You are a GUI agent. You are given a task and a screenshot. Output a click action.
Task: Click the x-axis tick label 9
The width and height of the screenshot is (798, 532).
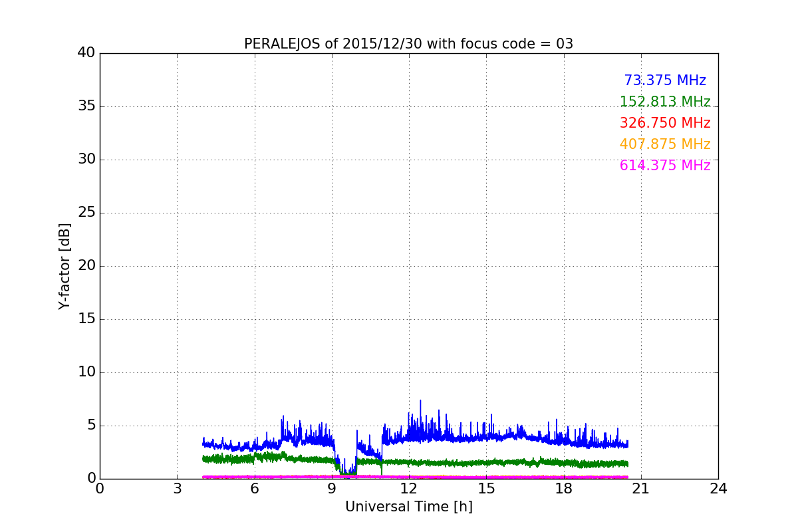(332, 489)
